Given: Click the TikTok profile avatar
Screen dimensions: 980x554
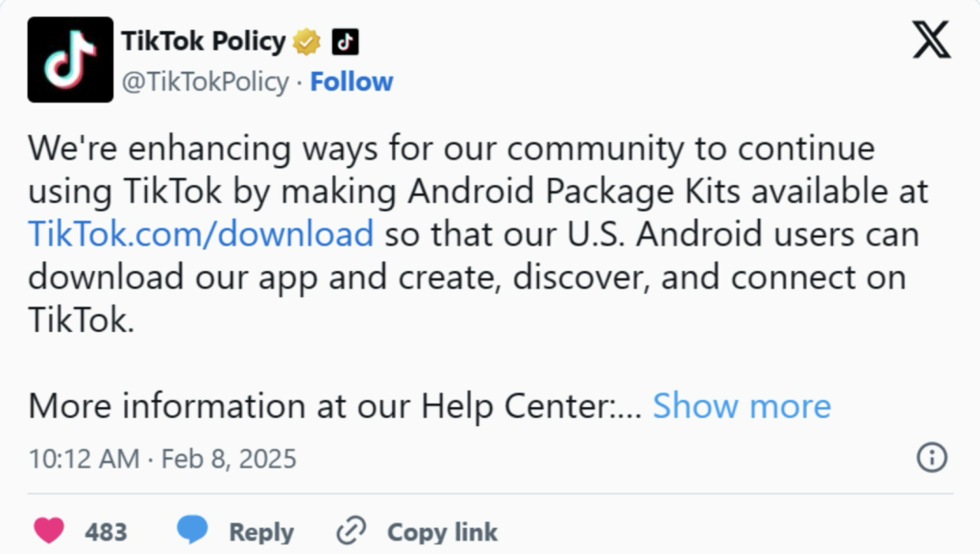Looking at the screenshot, I should click(x=70, y=59).
